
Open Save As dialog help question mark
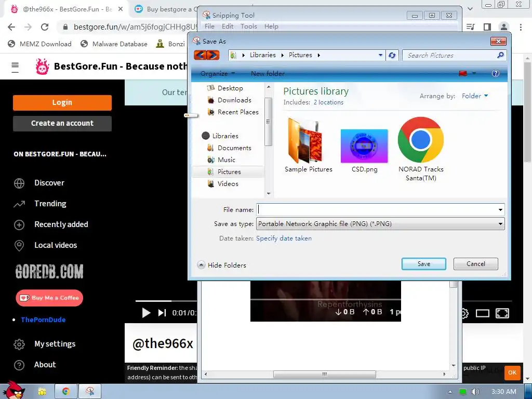(495, 73)
